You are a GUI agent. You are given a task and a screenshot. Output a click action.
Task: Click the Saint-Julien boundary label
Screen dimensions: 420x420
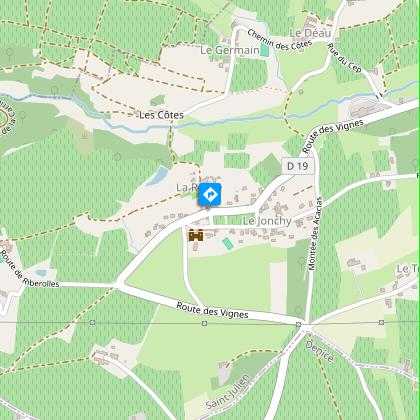click(x=228, y=391)
